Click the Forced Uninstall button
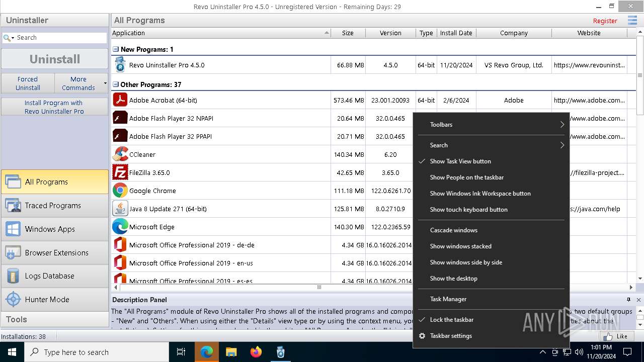Screen dimensions: 644x362 point(28,83)
